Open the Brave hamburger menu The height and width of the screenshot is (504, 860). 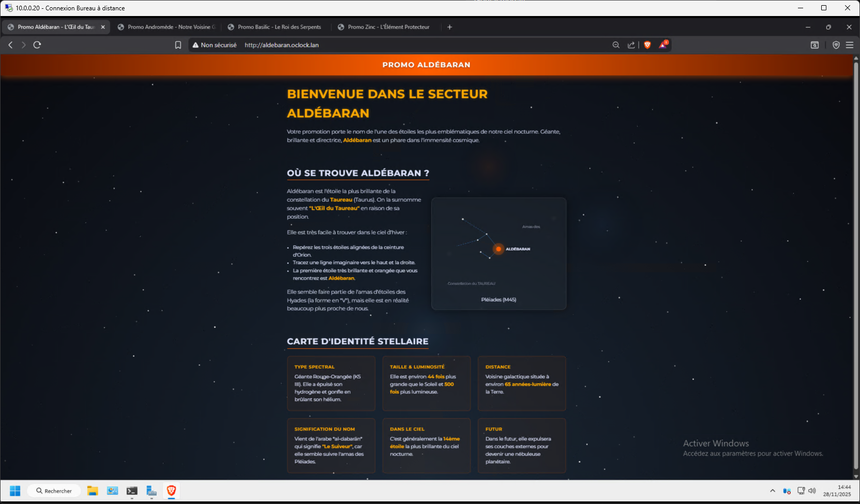[849, 45]
